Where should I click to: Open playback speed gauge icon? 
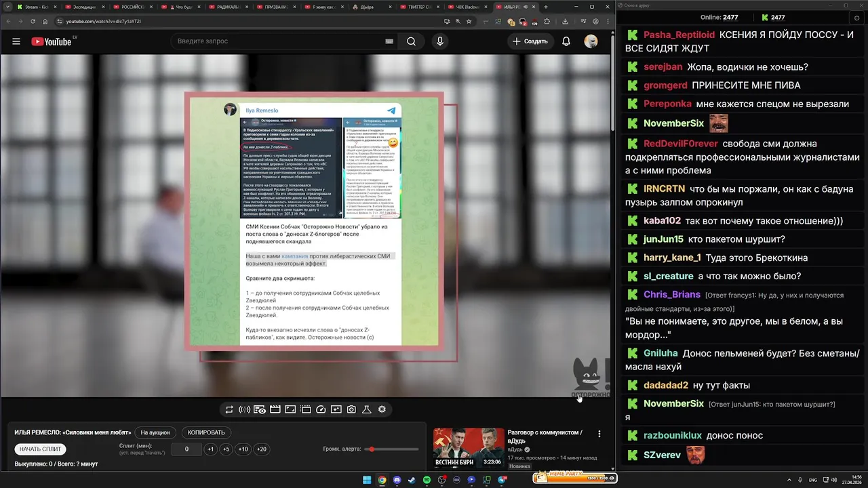321,409
